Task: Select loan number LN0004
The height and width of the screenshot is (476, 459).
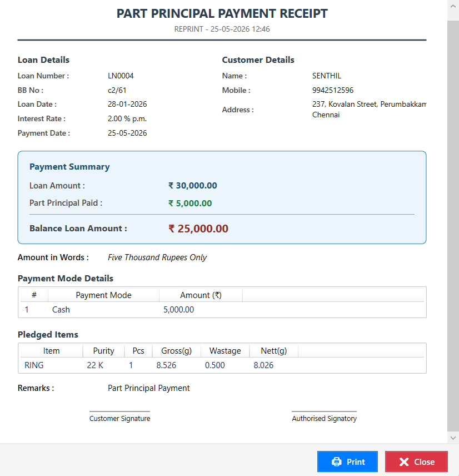Action: point(121,76)
